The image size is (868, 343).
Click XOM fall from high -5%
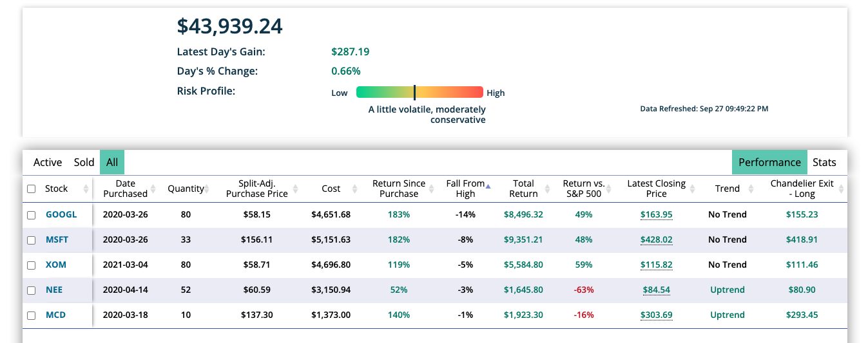pyautogui.click(x=465, y=264)
